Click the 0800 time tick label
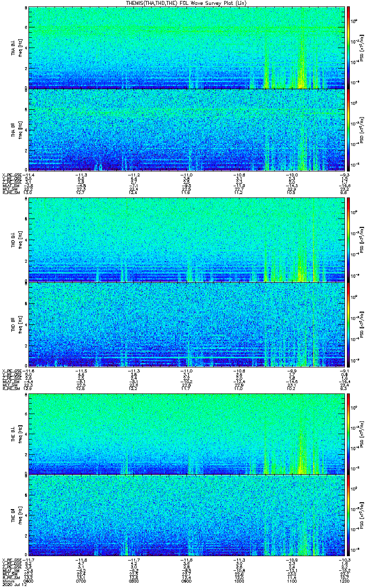This screenshot has height=588, width=368. tap(134, 580)
